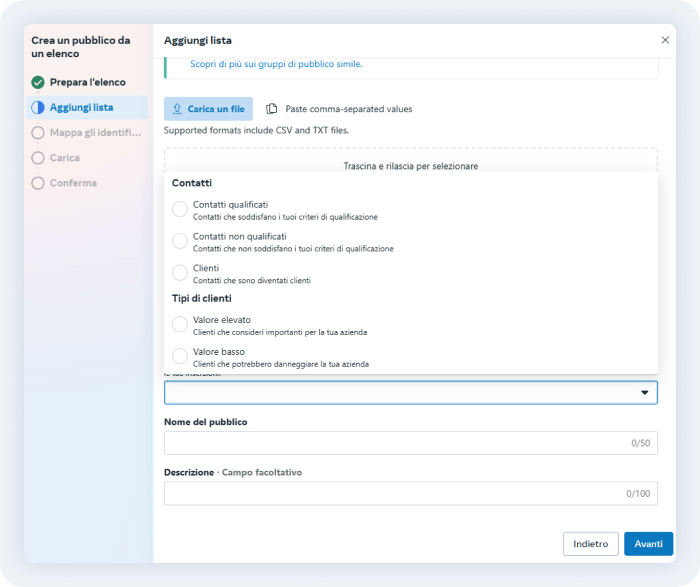Viewport: 700px width, 587px height.
Task: Go back with the Indietro button
Action: pyautogui.click(x=590, y=544)
